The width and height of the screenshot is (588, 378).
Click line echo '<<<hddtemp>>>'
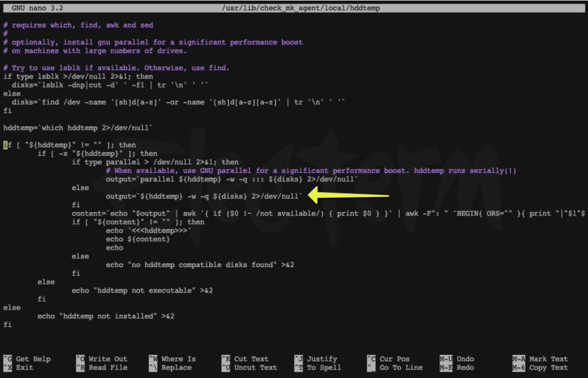point(149,230)
